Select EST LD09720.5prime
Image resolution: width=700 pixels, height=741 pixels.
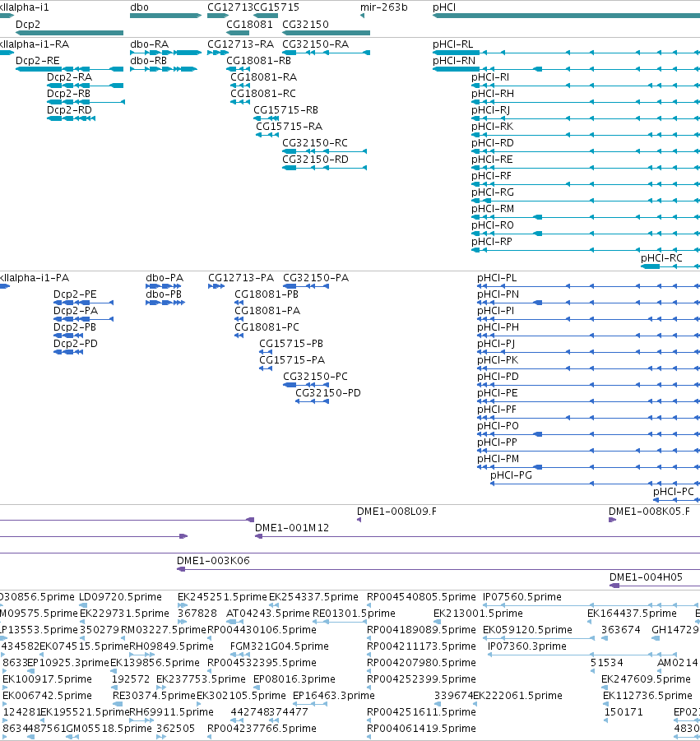tap(120, 597)
